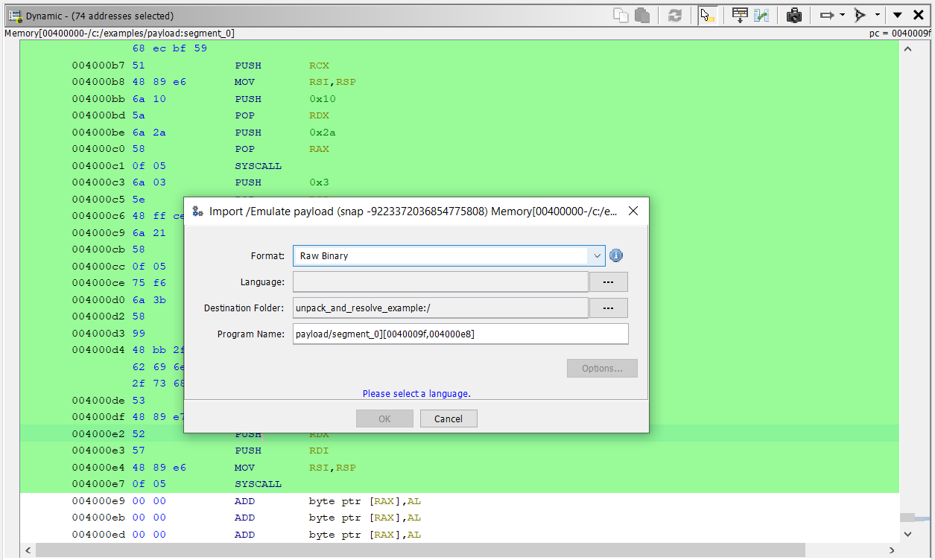Click the go-to arrow icon in the toolbar
This screenshot has width=935, height=560.
click(x=828, y=14)
